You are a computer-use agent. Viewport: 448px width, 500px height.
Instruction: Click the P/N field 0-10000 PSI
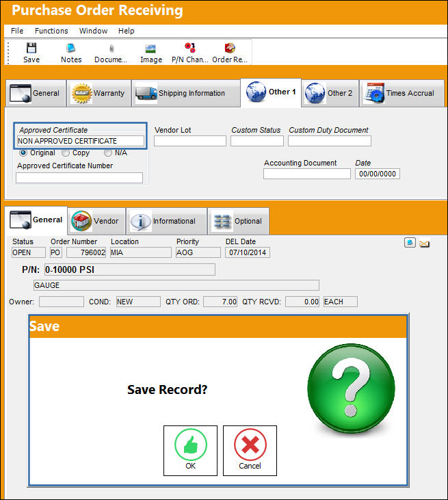[130, 269]
